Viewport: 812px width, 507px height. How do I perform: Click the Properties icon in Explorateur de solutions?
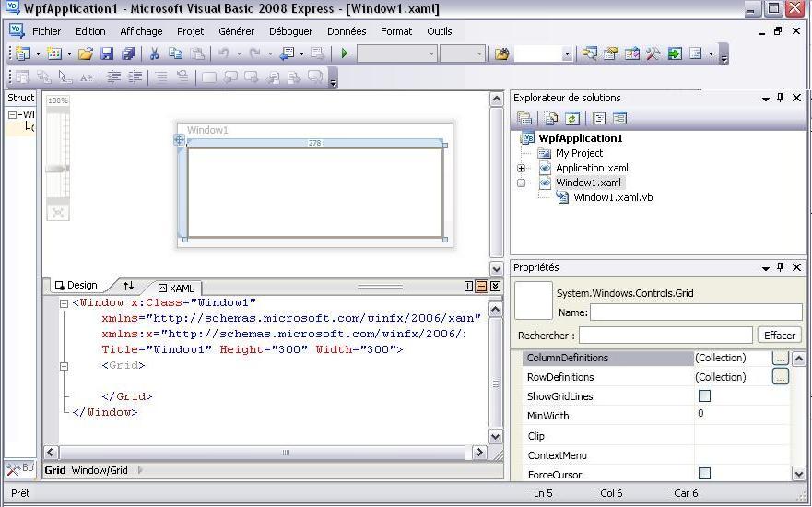click(524, 119)
